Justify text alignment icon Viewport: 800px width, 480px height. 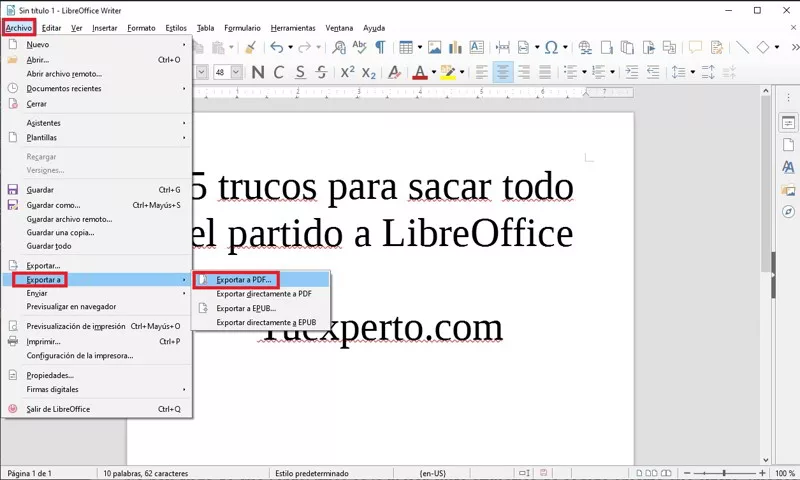point(545,72)
